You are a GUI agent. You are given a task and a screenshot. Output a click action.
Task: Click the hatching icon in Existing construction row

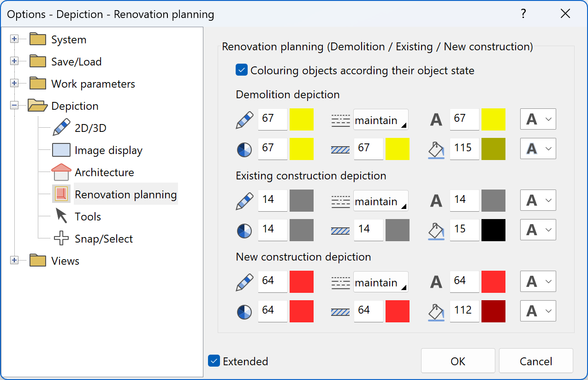point(340,230)
